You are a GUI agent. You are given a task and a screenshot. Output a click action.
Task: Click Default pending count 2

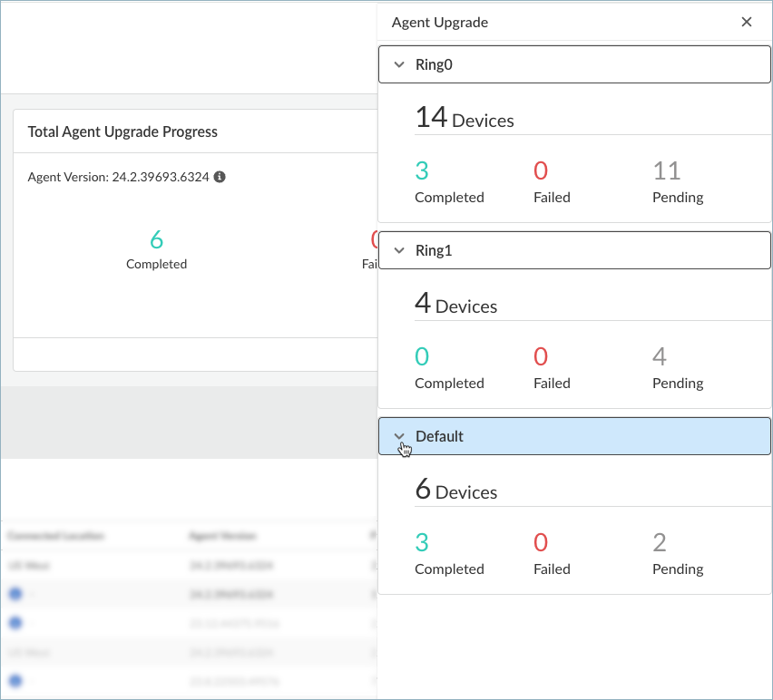tap(660, 542)
